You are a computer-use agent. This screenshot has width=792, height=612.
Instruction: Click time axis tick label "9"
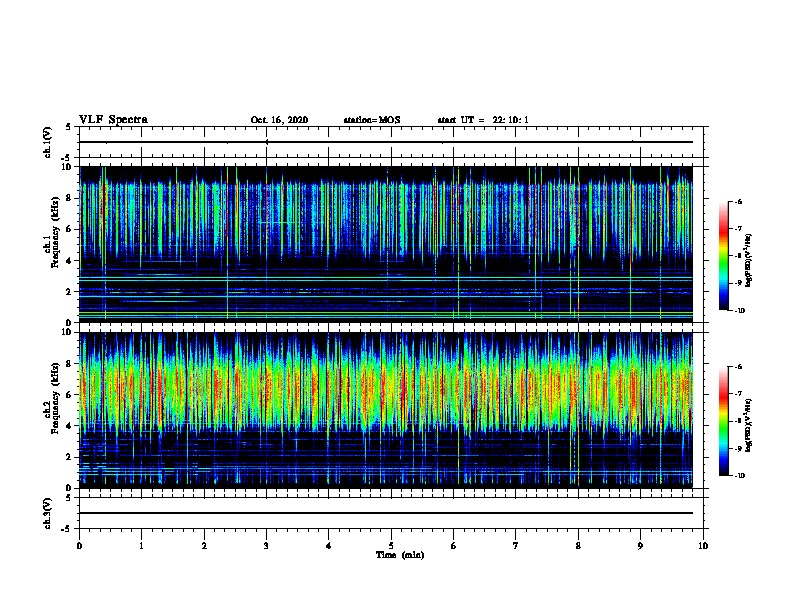coord(640,546)
